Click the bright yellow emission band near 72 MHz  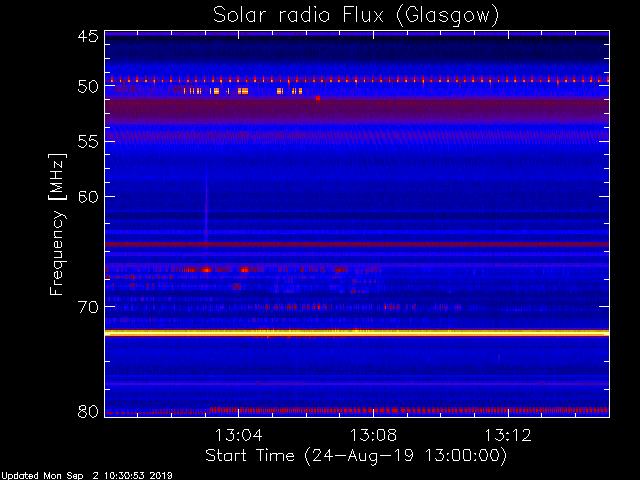tap(357, 333)
